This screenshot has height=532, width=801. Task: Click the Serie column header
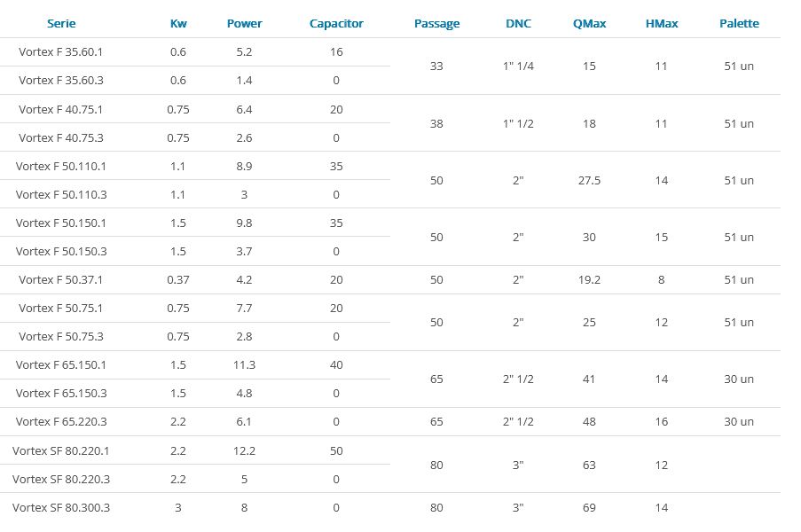tap(61, 23)
